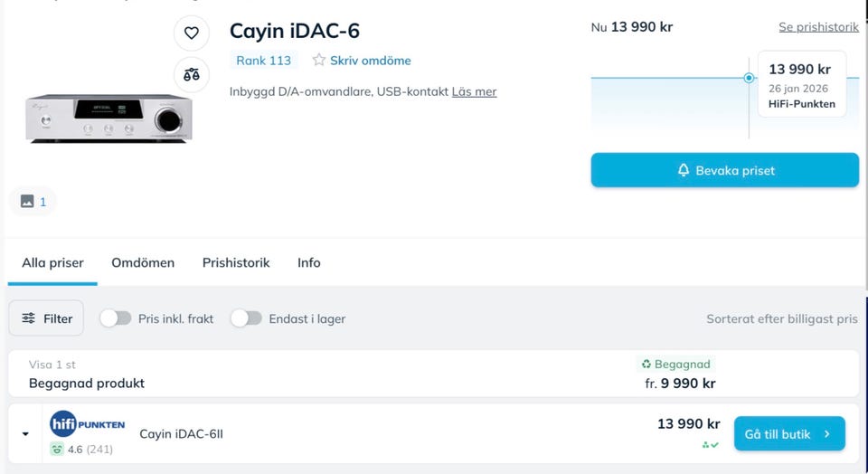The width and height of the screenshot is (868, 474).
Task: Open the Se prishistorik link
Action: [x=818, y=27]
